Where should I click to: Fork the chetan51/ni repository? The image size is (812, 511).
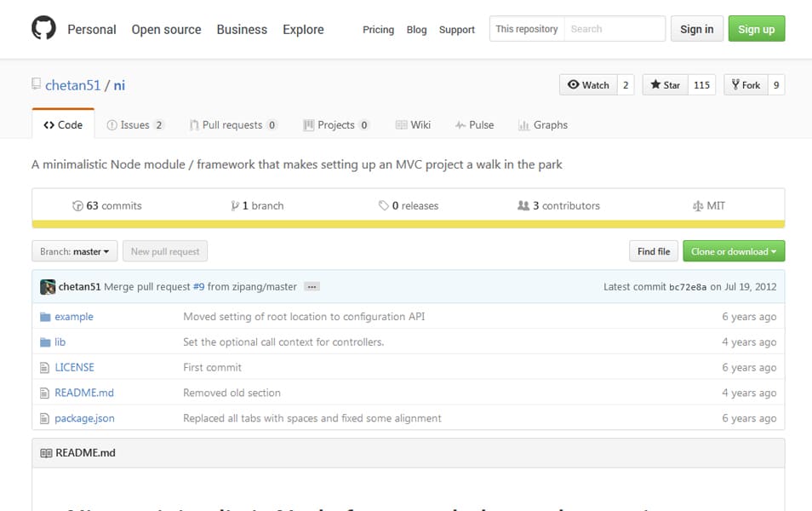tap(746, 85)
